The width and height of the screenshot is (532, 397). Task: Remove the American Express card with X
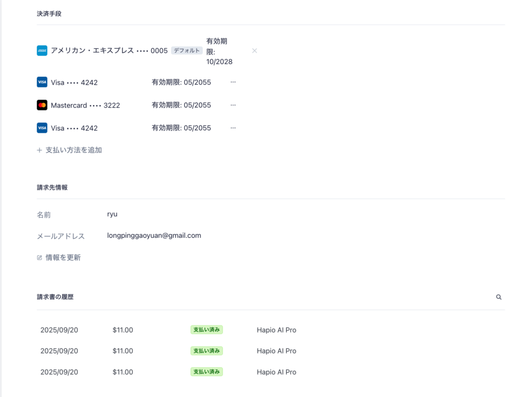coord(255,50)
